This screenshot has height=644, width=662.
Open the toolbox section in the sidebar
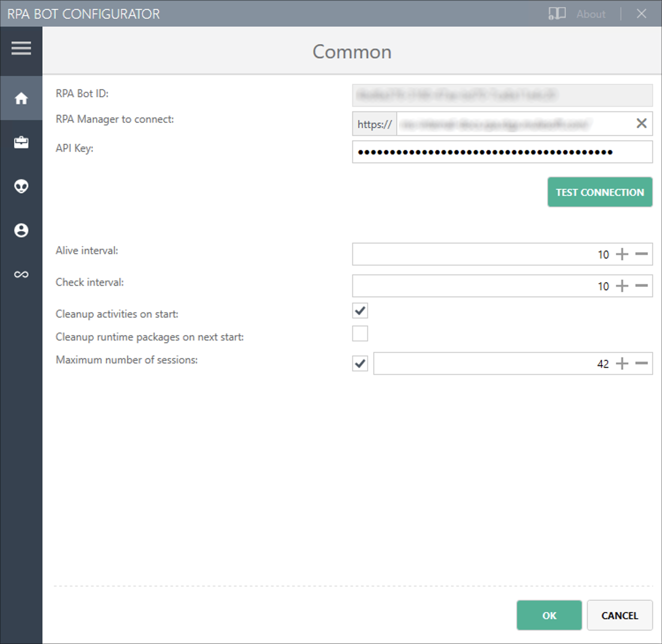[21, 142]
